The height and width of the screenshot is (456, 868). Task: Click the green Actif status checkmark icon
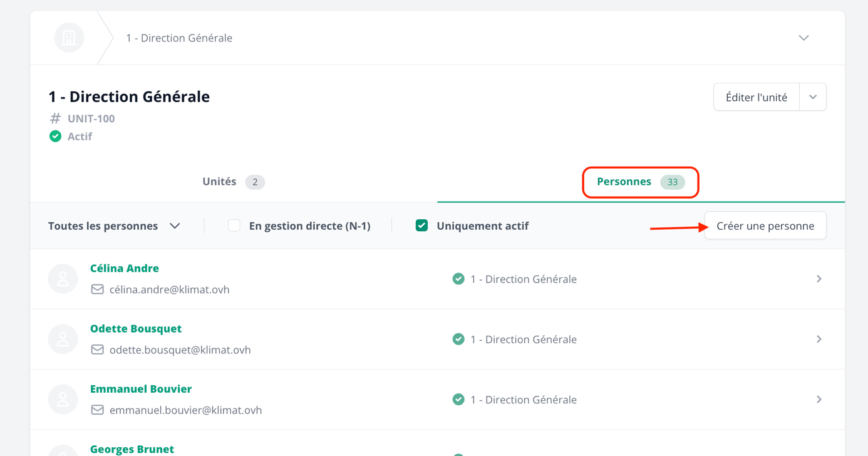tap(56, 137)
